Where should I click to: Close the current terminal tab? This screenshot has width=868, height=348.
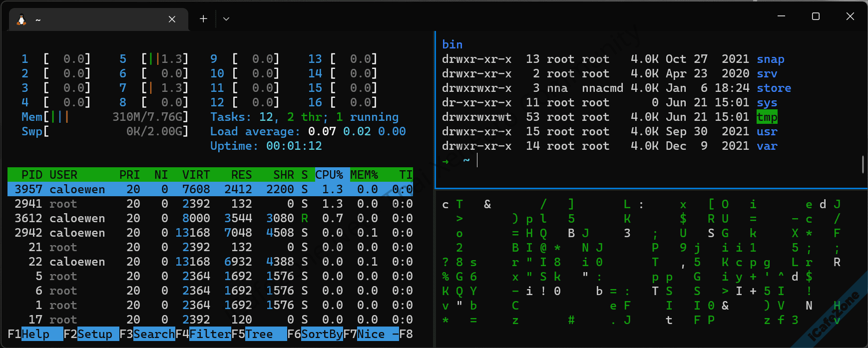[172, 19]
